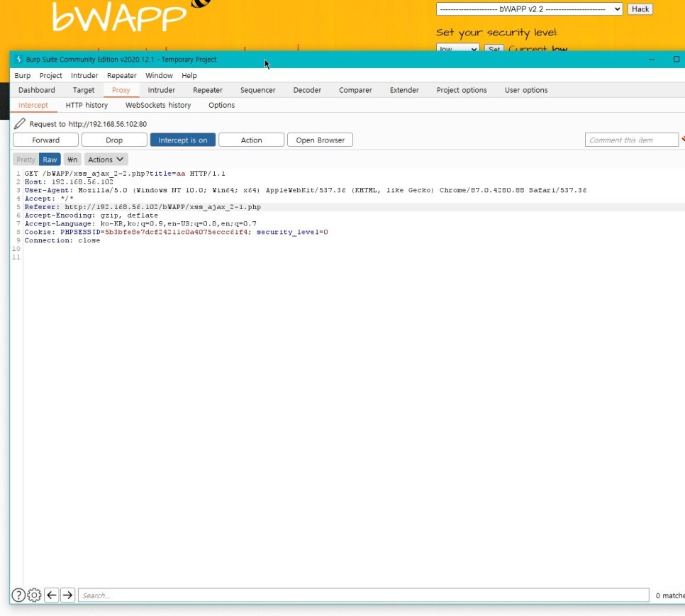
Task: Click the Search field at the bottom
Action: pyautogui.click(x=364, y=595)
